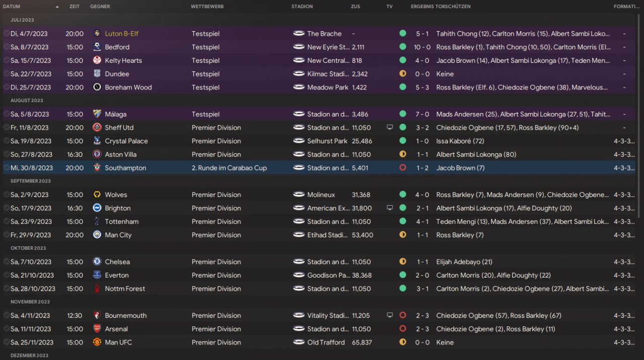The height and width of the screenshot is (360, 644).
Task: Open the Arsenal team link
Action: coord(117,329)
